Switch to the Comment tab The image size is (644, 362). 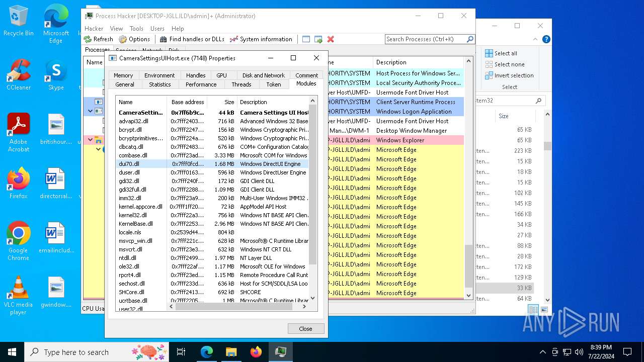(306, 75)
